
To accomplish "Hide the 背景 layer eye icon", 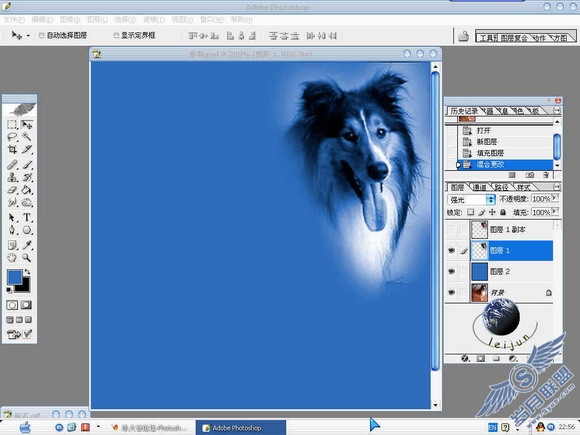I will point(451,292).
